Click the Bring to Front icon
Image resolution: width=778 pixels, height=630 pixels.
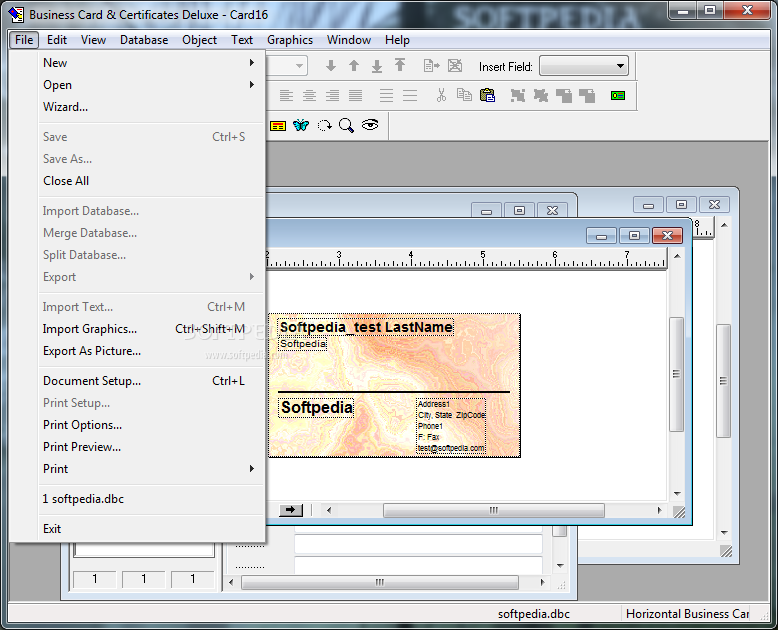point(564,95)
